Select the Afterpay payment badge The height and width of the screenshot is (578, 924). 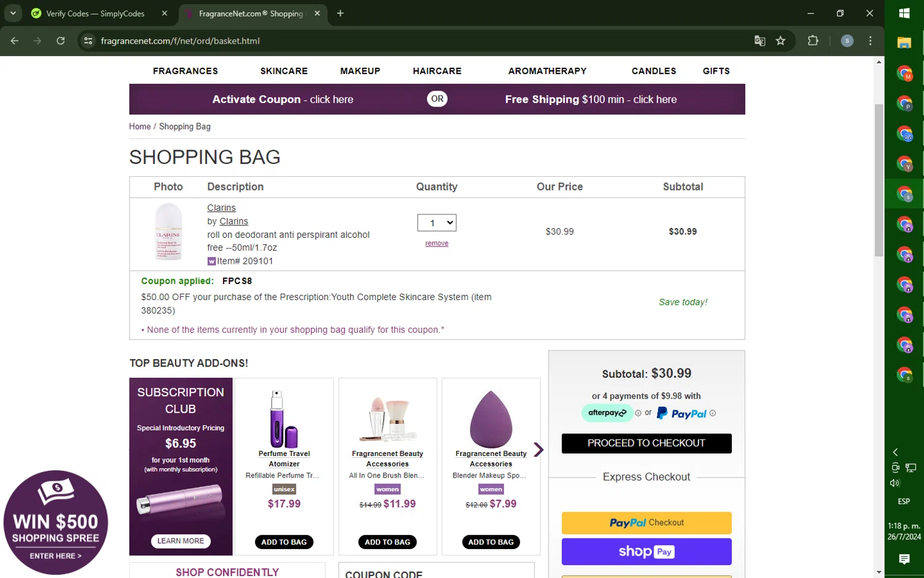(x=607, y=413)
